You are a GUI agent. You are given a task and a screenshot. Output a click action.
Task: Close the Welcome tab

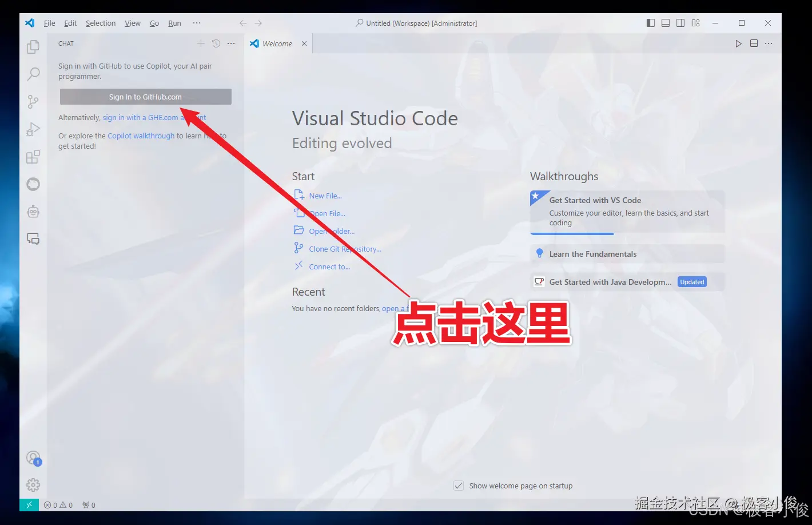pyautogui.click(x=304, y=43)
